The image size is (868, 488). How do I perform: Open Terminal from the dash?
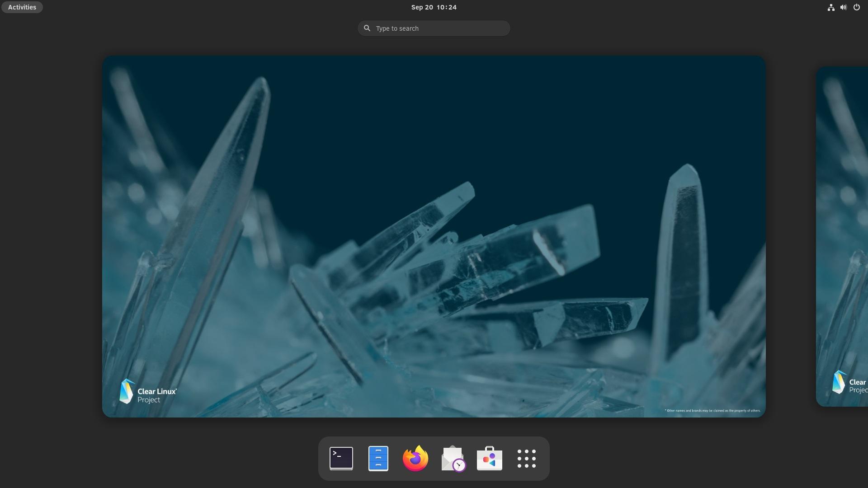(341, 458)
